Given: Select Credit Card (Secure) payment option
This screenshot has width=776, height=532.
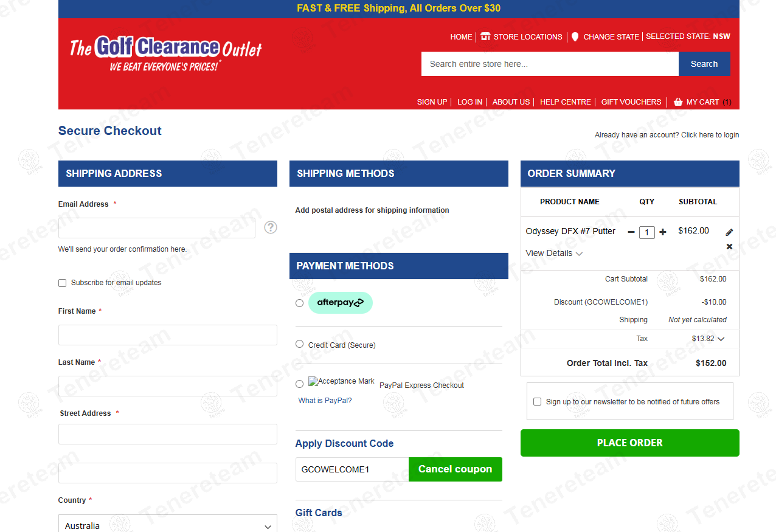Looking at the screenshot, I should coord(299,344).
